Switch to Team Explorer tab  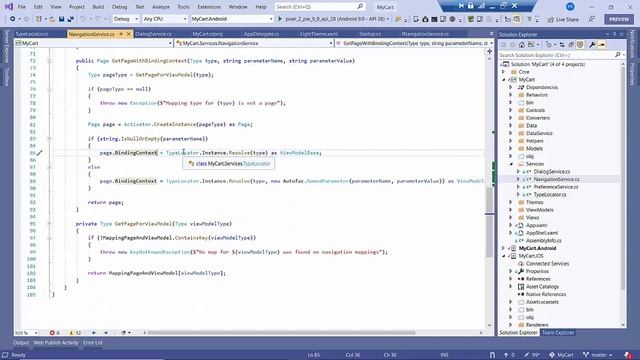click(558, 333)
